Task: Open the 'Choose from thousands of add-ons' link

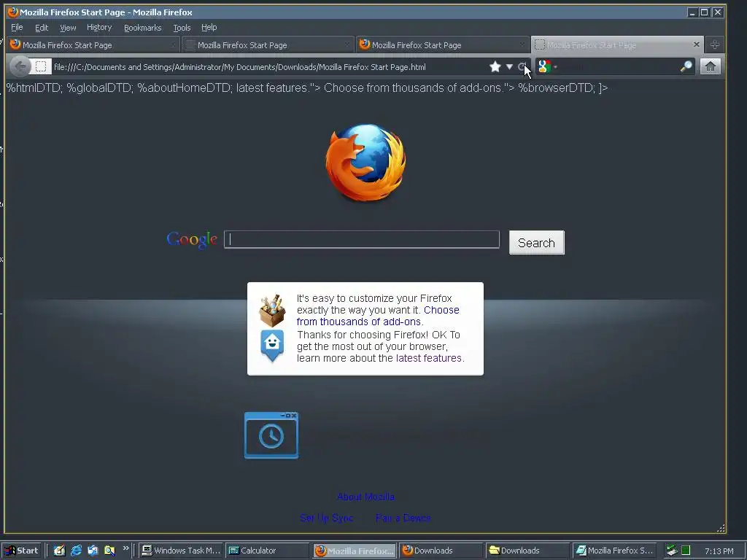Action: pos(378,316)
